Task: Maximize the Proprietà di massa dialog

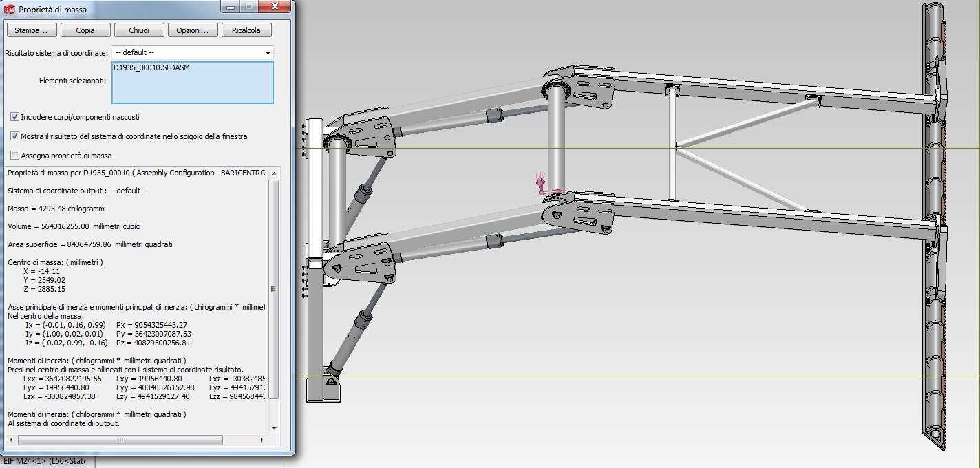Action: click(x=248, y=6)
